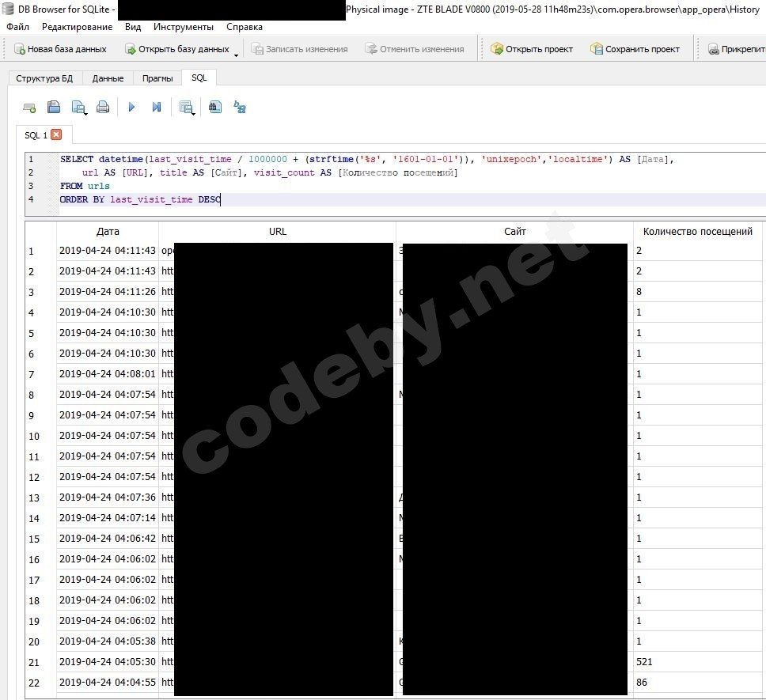766x700 pixels.
Task: Click date cell 2019-04-24 04:08:01
Action: coord(108,374)
